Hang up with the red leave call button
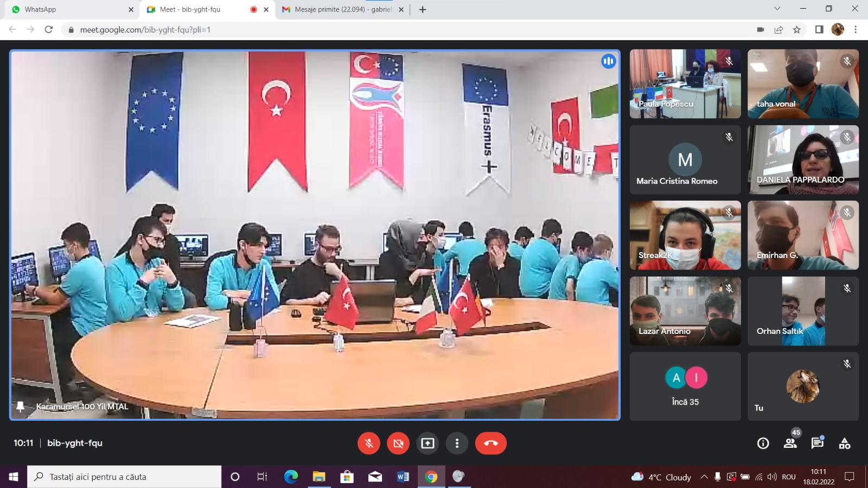 point(490,444)
